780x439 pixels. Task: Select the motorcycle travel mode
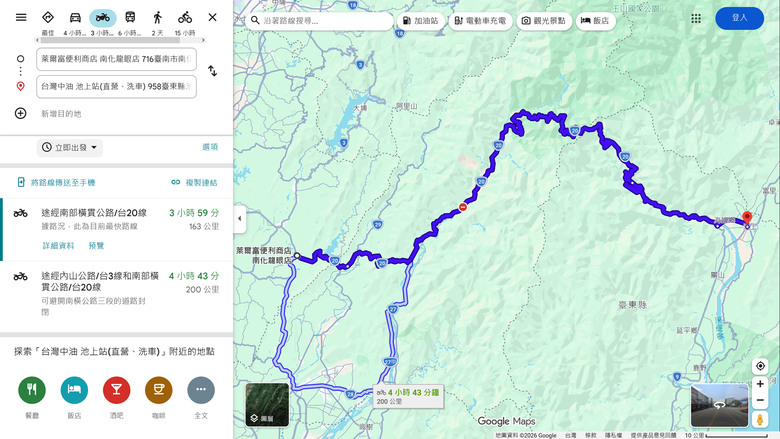[103, 17]
